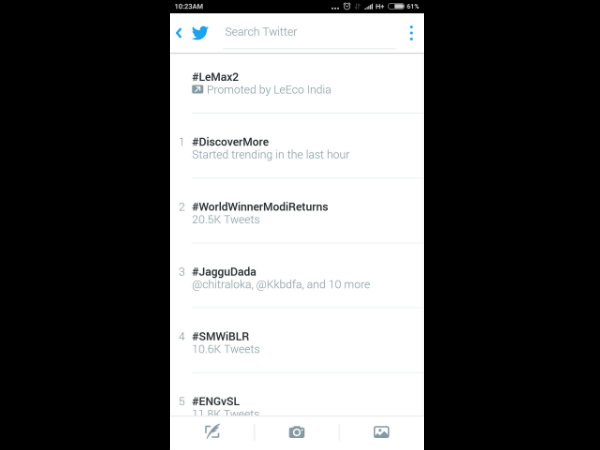Open the photo gallery icon

click(382, 432)
